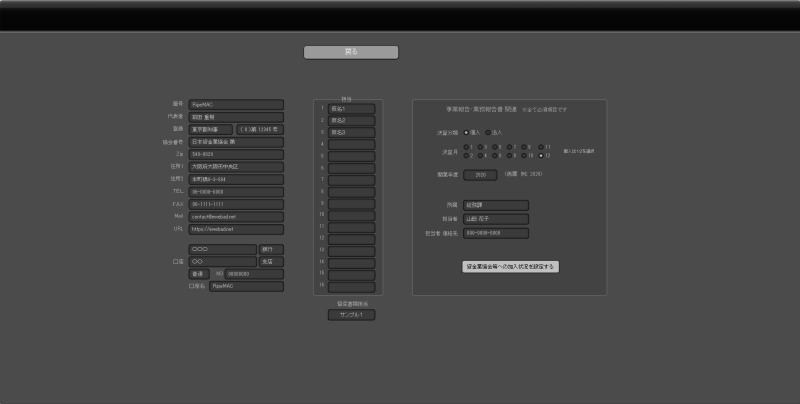Edit the 住所1 address field

[x=236, y=167]
